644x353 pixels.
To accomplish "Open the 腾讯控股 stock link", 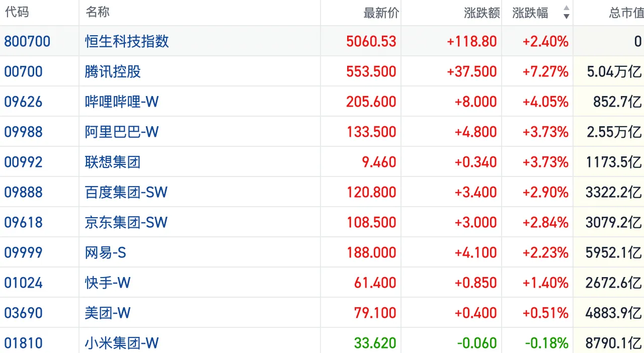I will (113, 71).
